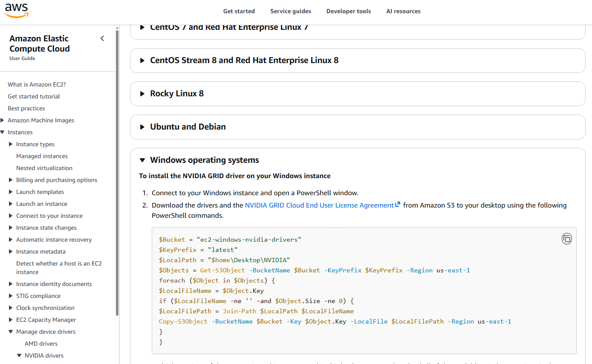This screenshot has height=364, width=592.
Task: Open Detect whether a host is an EC2 instance
Action: point(59,268)
